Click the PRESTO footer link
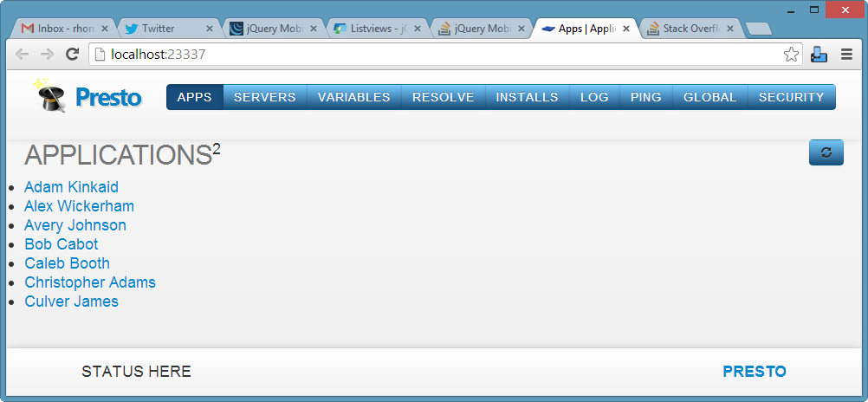868x402 pixels. (x=755, y=372)
